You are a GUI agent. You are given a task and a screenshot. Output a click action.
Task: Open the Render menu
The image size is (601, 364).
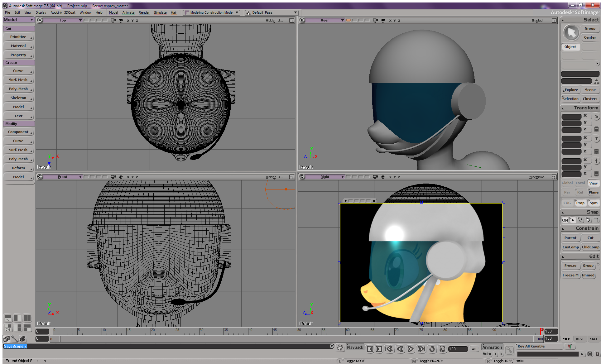[x=144, y=12]
